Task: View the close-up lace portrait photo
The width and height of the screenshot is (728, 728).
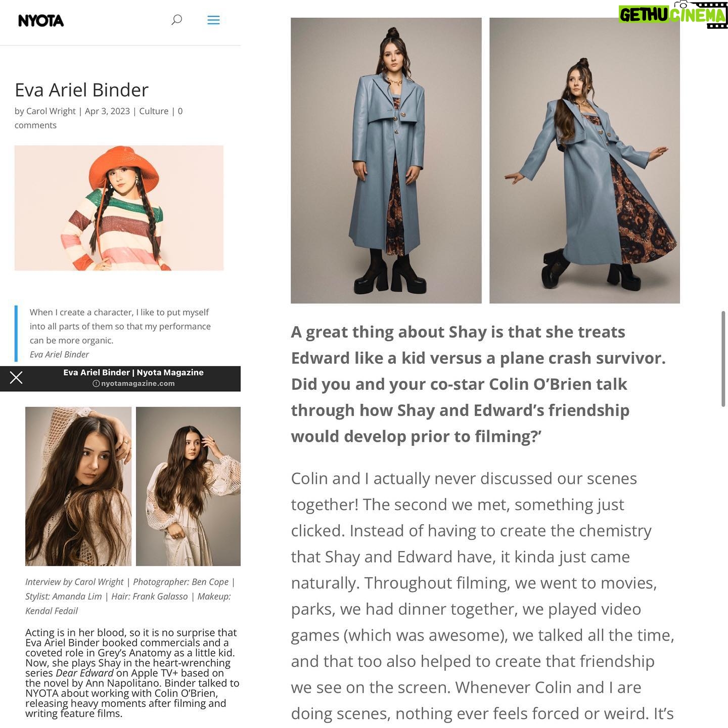Action: click(x=78, y=486)
